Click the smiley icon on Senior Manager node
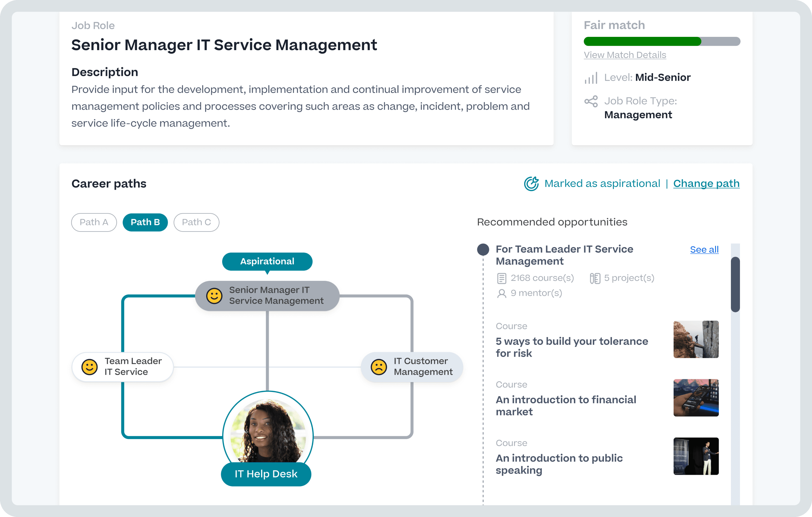 [x=215, y=295]
